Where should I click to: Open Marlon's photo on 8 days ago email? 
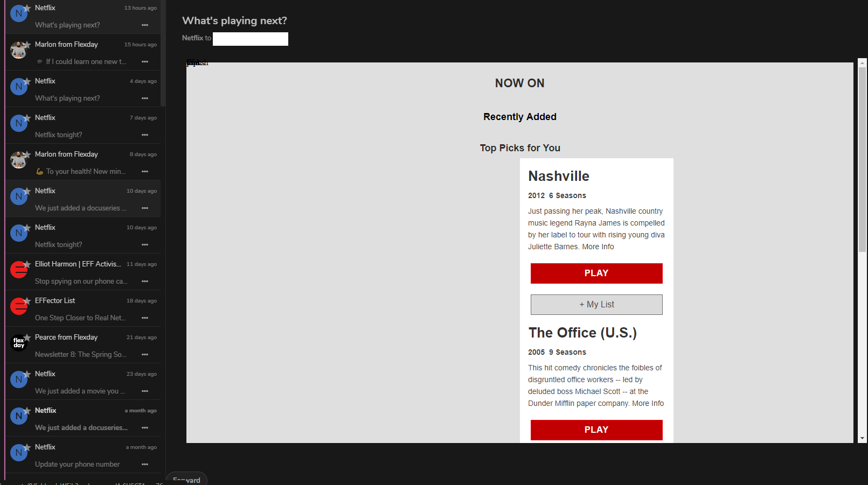click(x=19, y=160)
